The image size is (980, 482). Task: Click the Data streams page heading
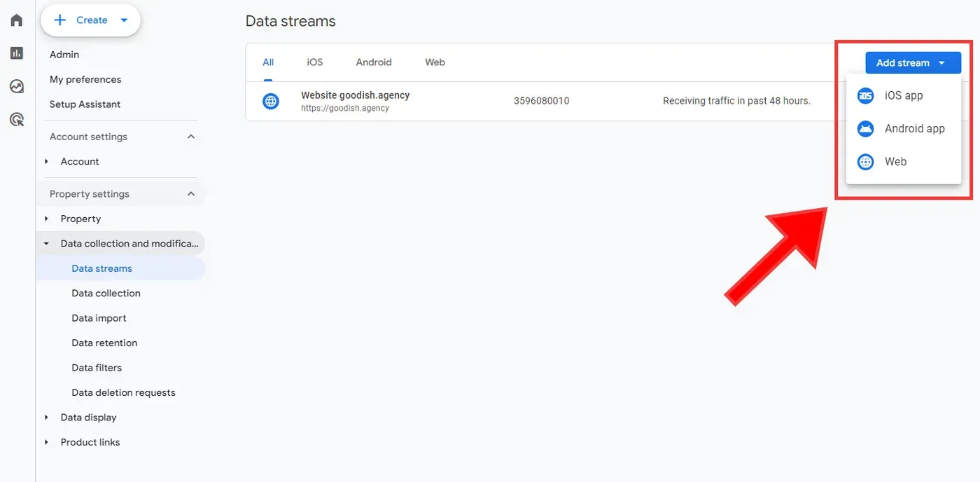pyautogui.click(x=290, y=22)
